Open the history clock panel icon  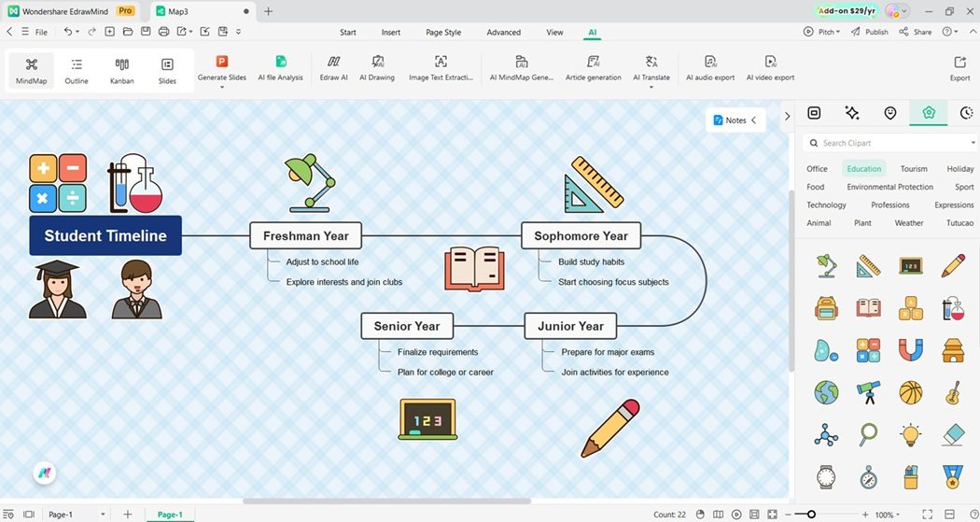[x=967, y=113]
